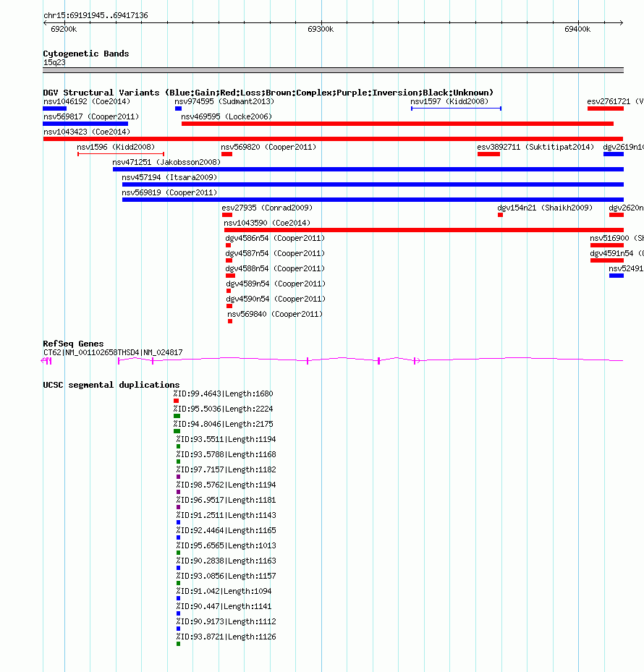This screenshot has width=644, height=672.
Task: Click dgv4589n54 (Cooper2011) label
Action: click(276, 284)
